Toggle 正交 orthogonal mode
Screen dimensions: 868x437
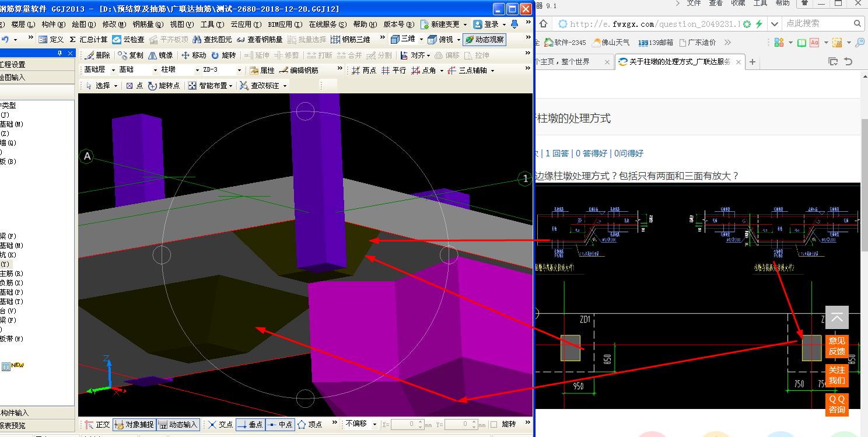pos(97,424)
